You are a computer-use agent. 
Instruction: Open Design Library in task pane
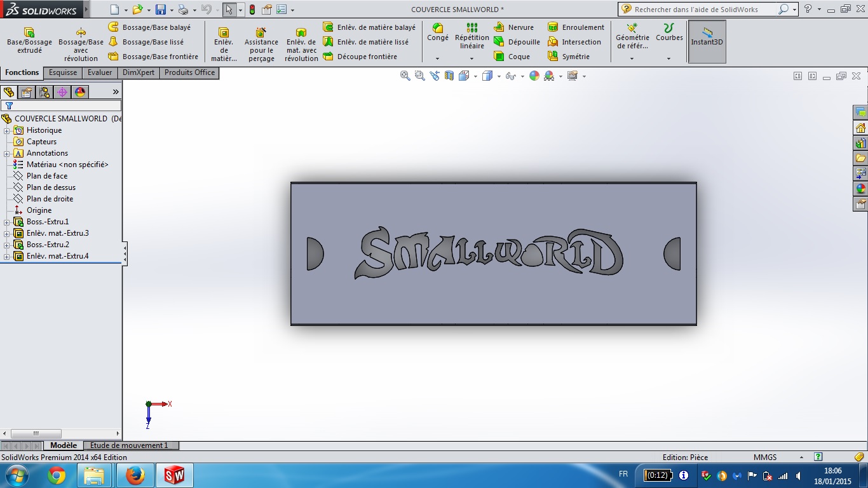(x=860, y=143)
